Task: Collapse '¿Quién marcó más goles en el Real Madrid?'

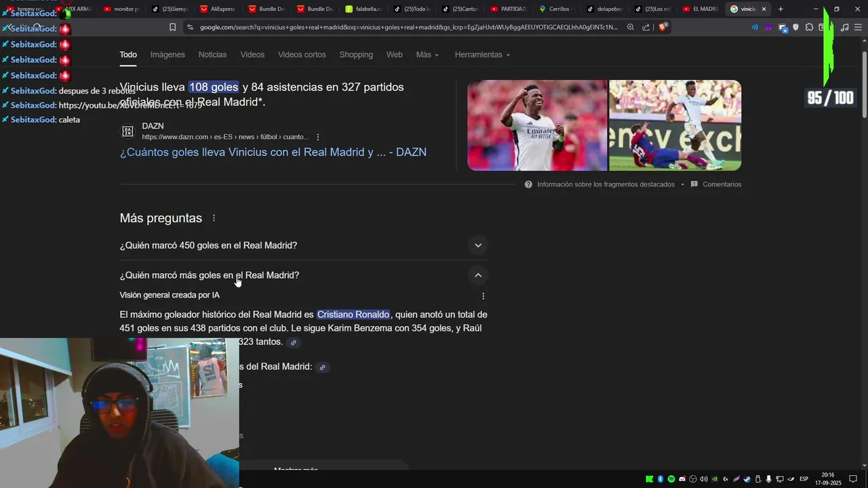Action: pos(304,275)
